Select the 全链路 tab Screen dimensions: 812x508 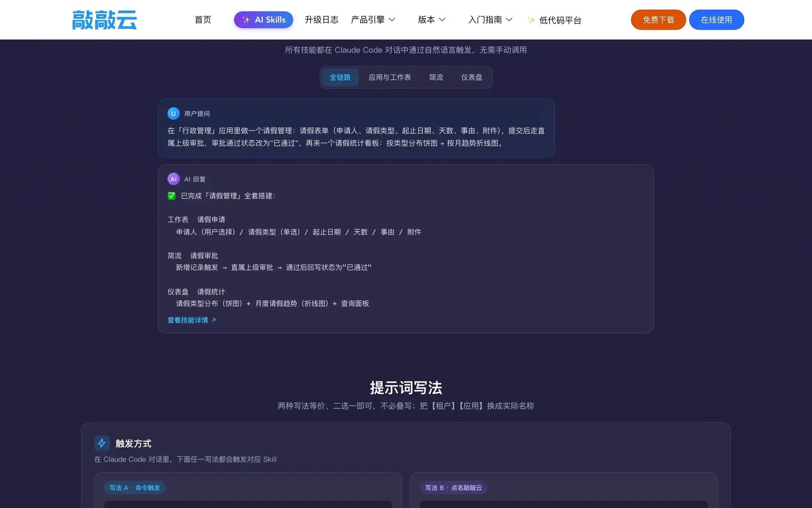(340, 77)
